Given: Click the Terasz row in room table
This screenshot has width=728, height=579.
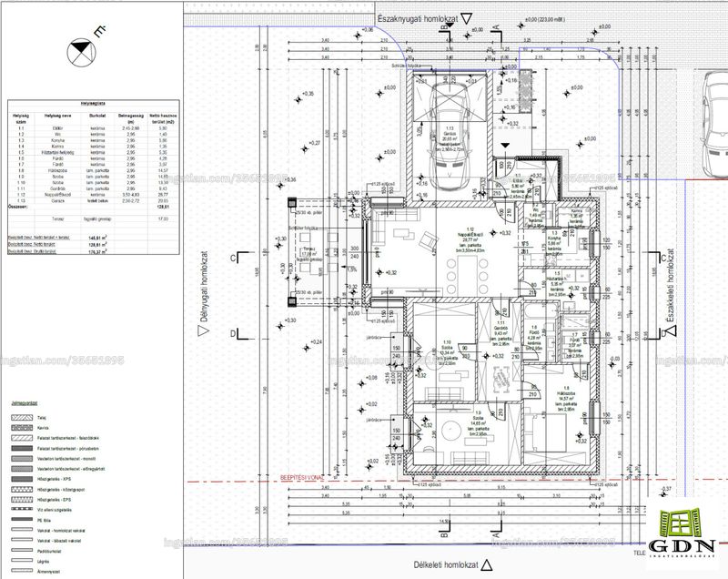Looking at the screenshot, I should click(93, 218).
